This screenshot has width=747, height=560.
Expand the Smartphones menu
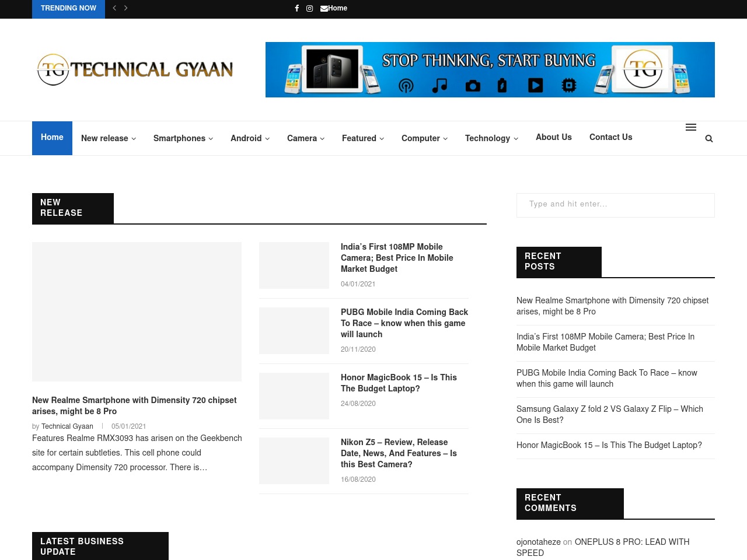coord(183,138)
